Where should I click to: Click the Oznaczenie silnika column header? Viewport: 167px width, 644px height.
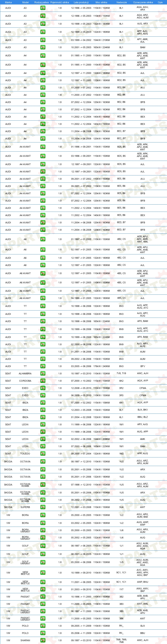coord(143,2)
